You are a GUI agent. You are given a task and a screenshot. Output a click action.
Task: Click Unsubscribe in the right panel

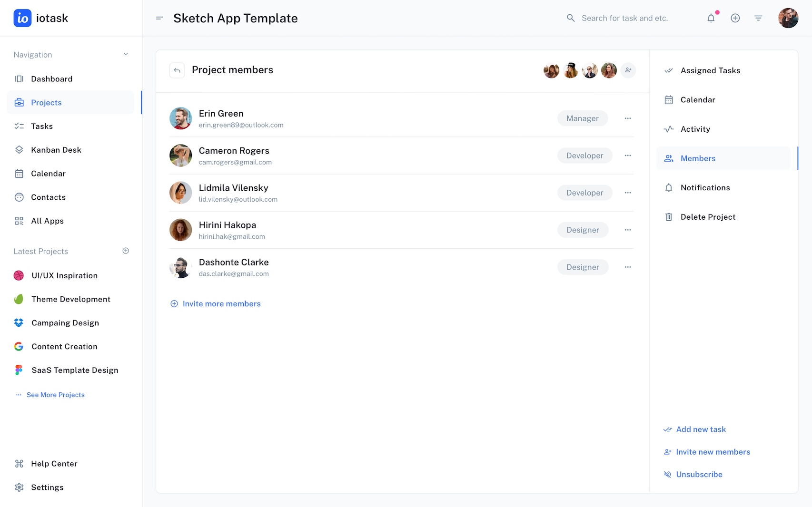pos(699,474)
